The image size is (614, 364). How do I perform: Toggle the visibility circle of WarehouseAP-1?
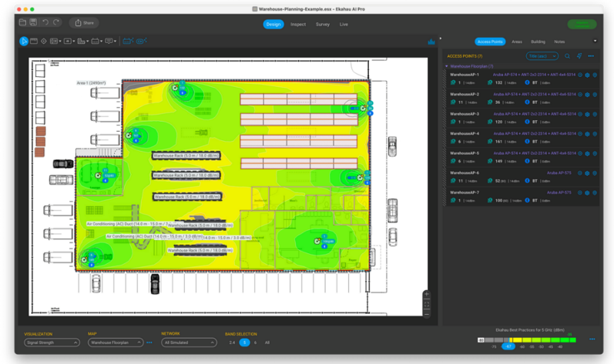(580, 75)
